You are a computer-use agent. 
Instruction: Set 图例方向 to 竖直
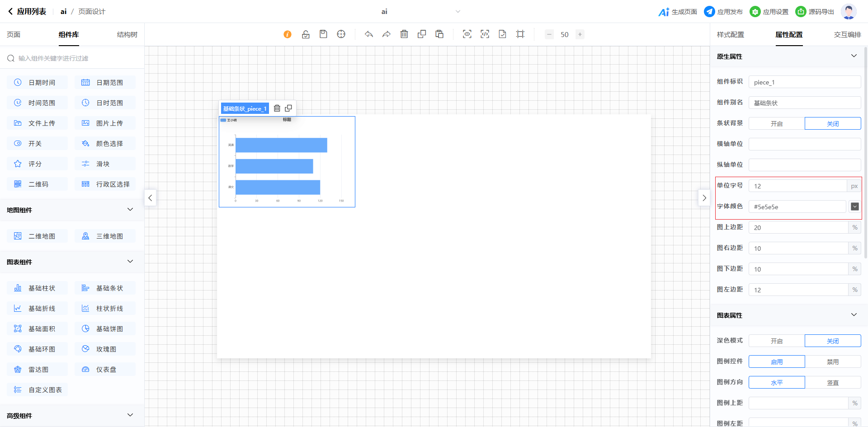point(832,382)
